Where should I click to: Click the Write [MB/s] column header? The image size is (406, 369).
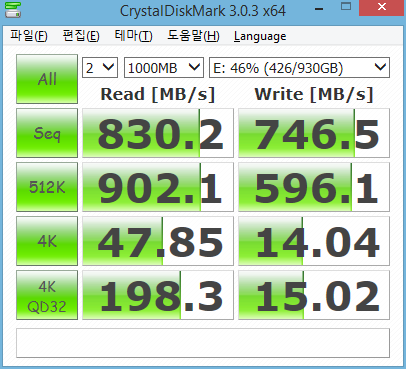click(x=314, y=94)
